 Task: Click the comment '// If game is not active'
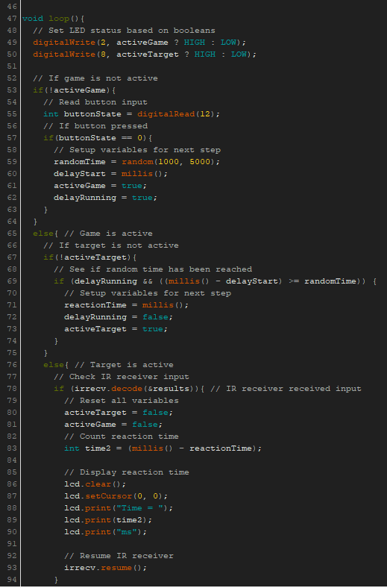(95, 78)
